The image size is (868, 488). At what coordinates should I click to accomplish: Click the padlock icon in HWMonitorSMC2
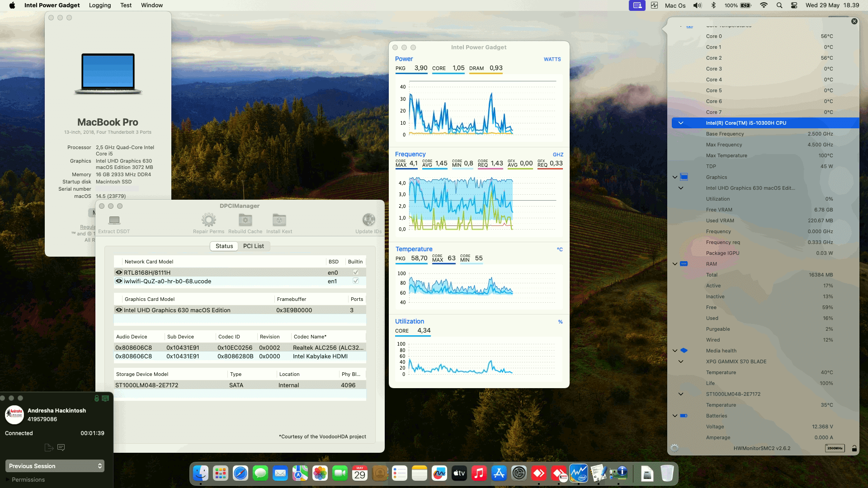(x=854, y=448)
